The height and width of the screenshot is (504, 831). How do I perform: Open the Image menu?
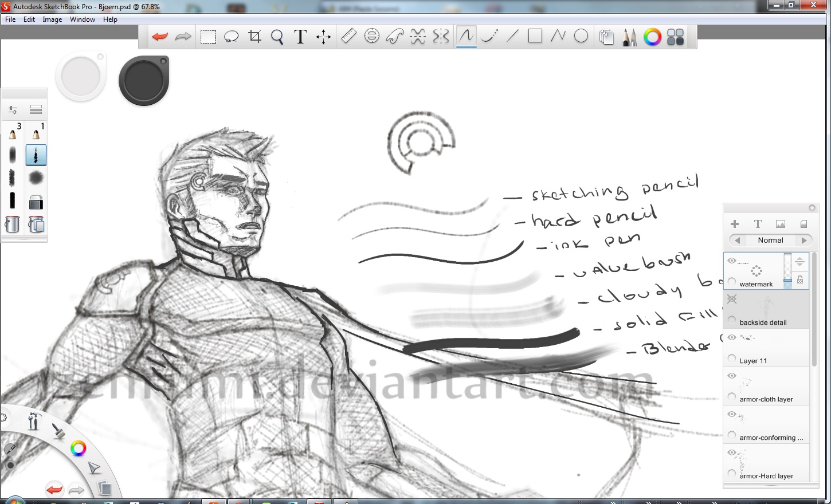[52, 19]
